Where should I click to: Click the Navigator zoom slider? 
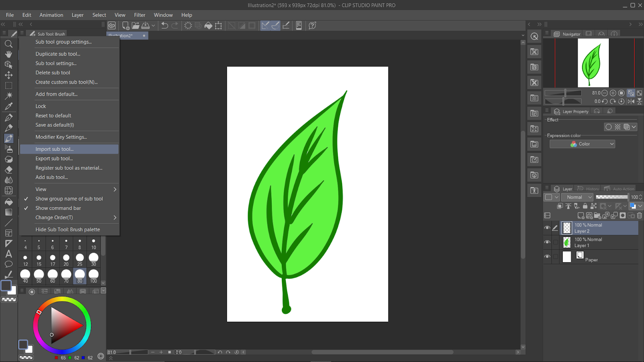(x=563, y=93)
